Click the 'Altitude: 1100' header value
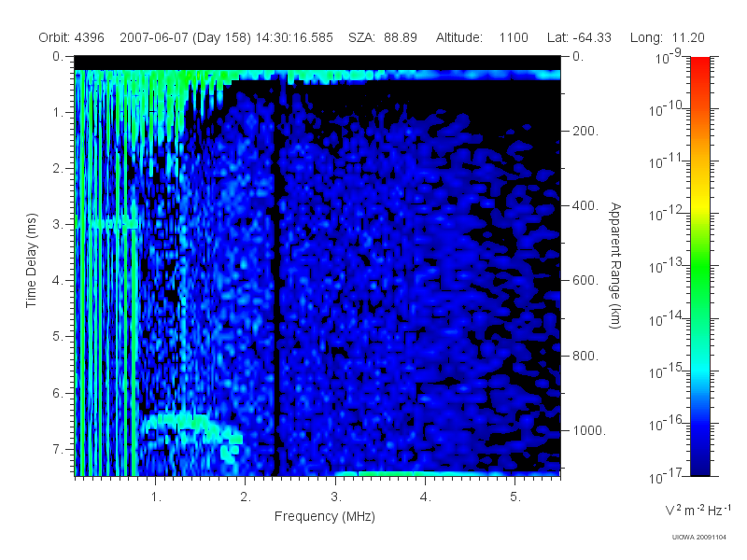 pos(482,37)
